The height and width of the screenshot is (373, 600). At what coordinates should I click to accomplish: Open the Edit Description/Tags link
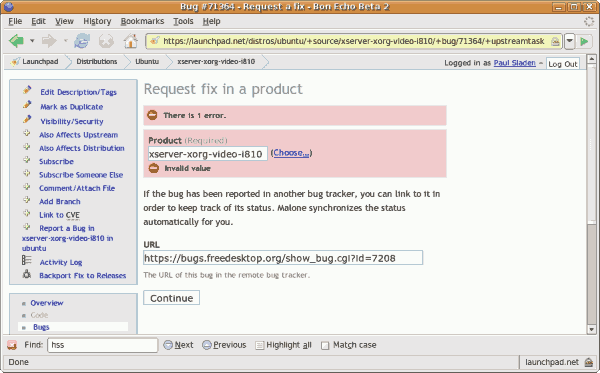pos(78,92)
